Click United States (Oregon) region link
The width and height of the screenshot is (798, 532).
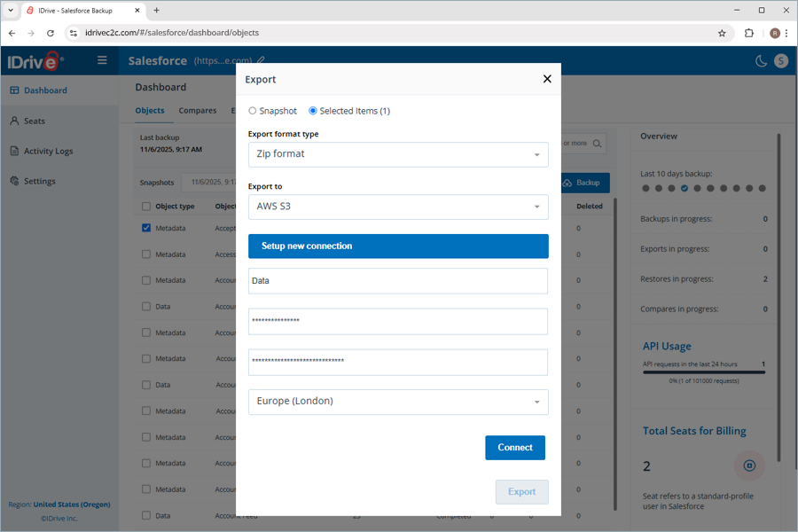(72, 505)
